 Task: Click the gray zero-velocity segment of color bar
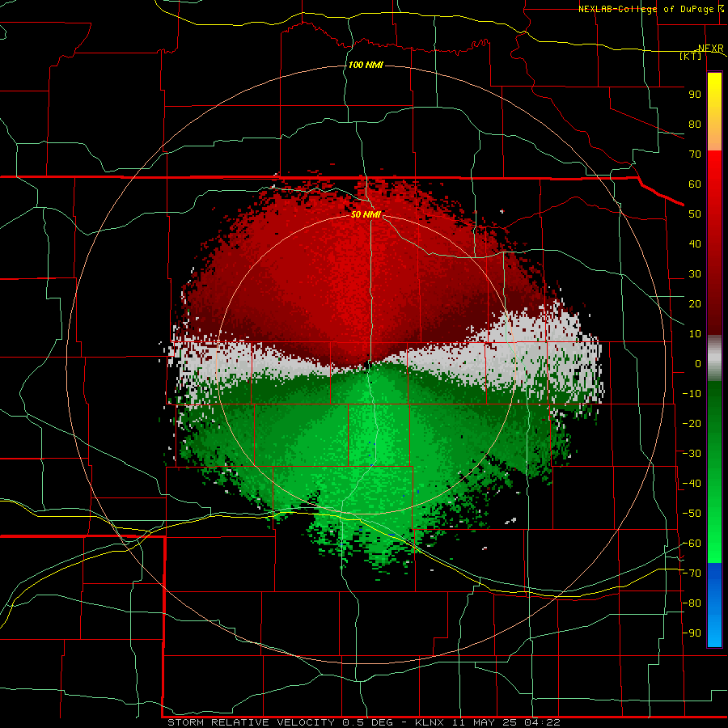point(714,358)
